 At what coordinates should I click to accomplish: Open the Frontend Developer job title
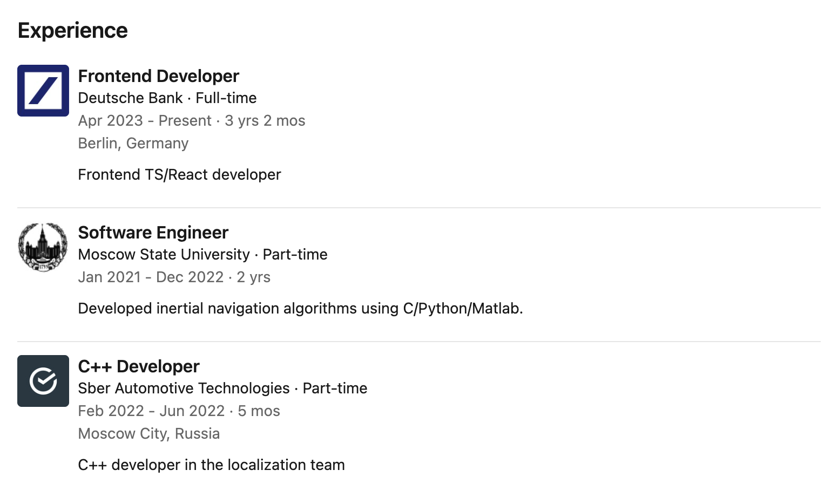159,76
